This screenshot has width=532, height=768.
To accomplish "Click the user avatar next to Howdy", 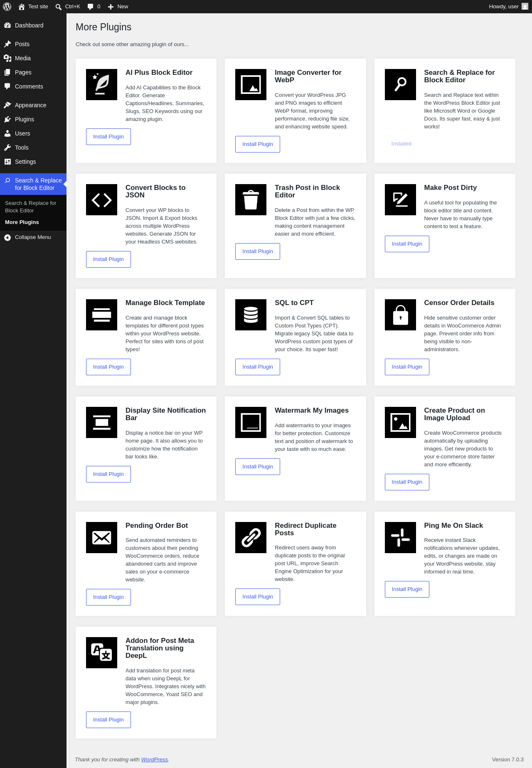I will [x=525, y=6].
